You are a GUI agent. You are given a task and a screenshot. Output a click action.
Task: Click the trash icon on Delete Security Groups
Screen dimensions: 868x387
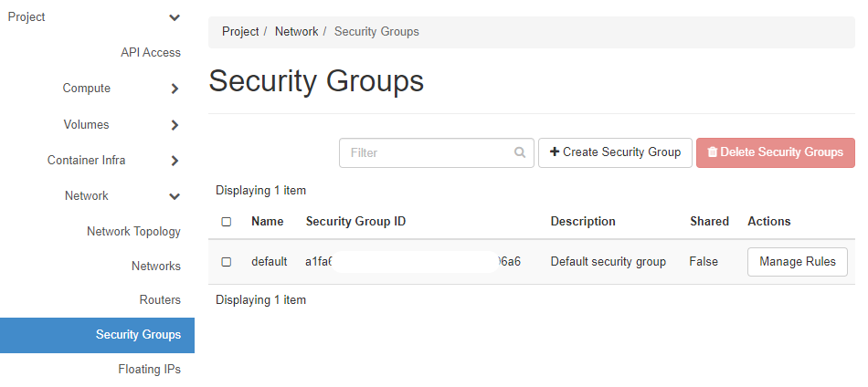(x=713, y=152)
